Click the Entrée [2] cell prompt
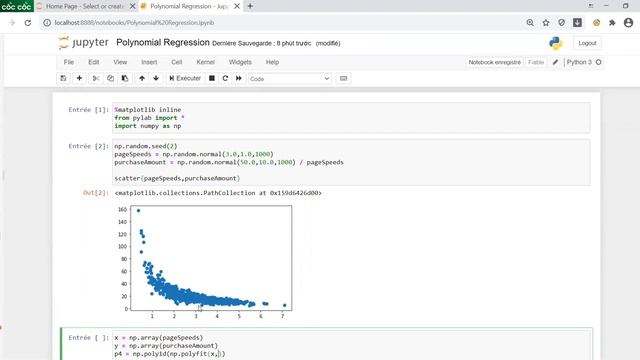640x360 pixels. coord(89,146)
